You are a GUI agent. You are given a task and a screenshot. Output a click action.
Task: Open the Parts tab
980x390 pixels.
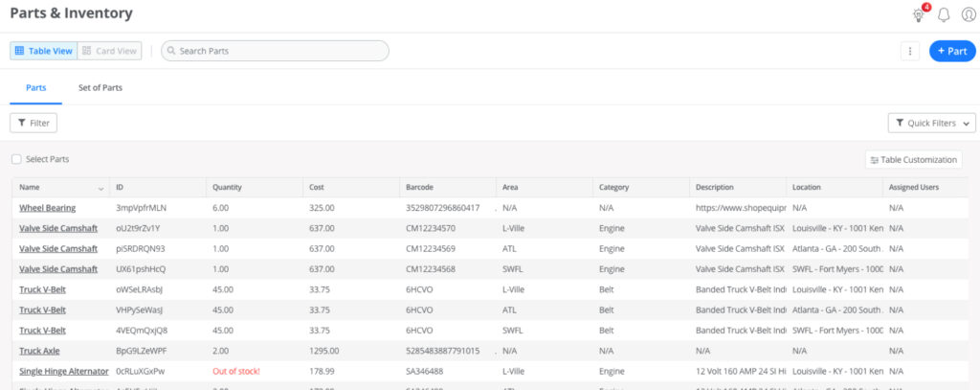click(35, 87)
